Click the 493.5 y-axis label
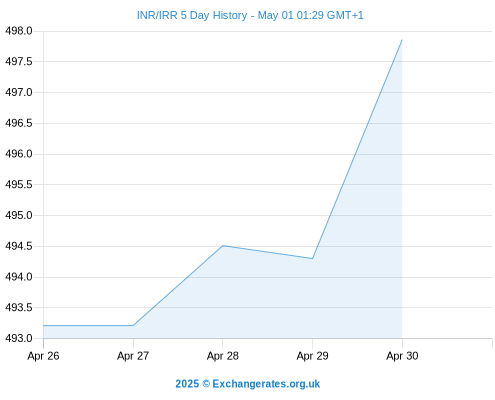This screenshot has height=400, width=495. point(19,307)
